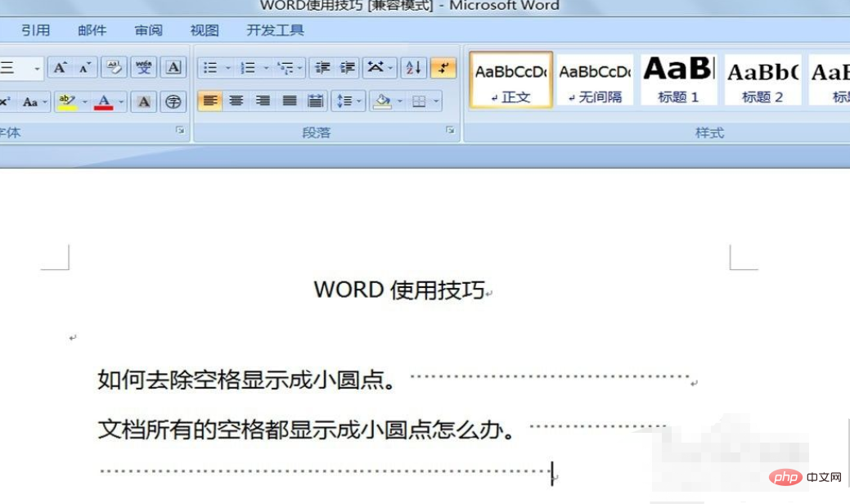Open the Phonetic Guide (wén) tool
This screenshot has height=504, width=850.
(144, 68)
